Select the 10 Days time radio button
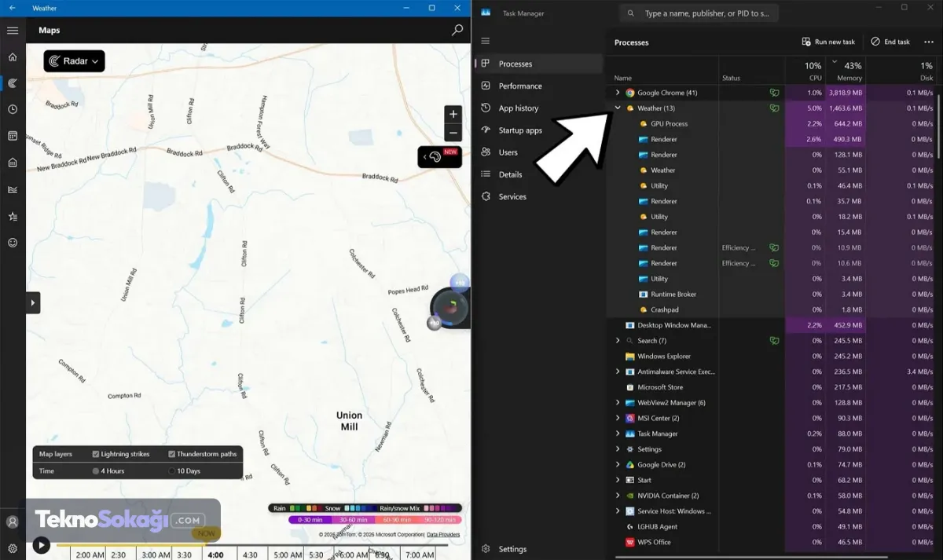 (x=171, y=471)
